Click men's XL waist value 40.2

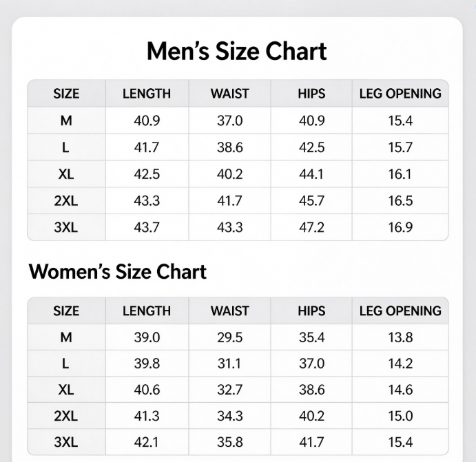[230, 174]
